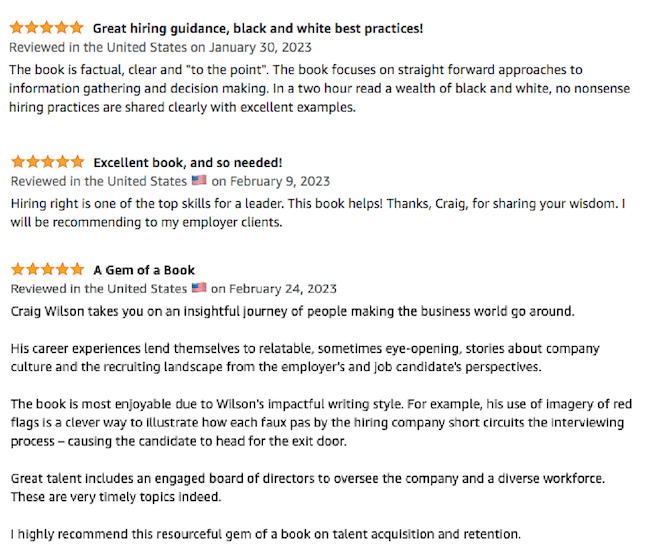Click five-star rating of "A Gem of a Book"

(46, 270)
